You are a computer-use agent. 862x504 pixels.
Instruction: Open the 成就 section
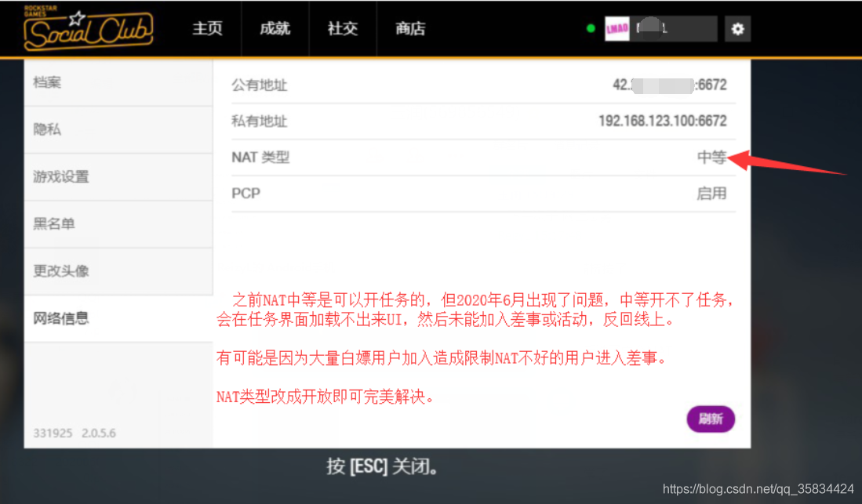click(274, 28)
